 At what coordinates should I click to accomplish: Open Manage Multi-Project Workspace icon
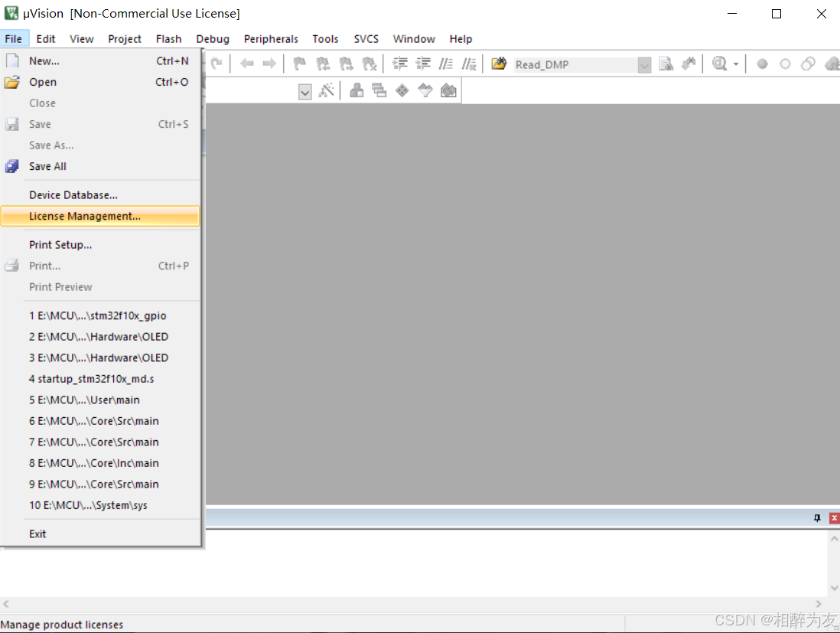[379, 90]
